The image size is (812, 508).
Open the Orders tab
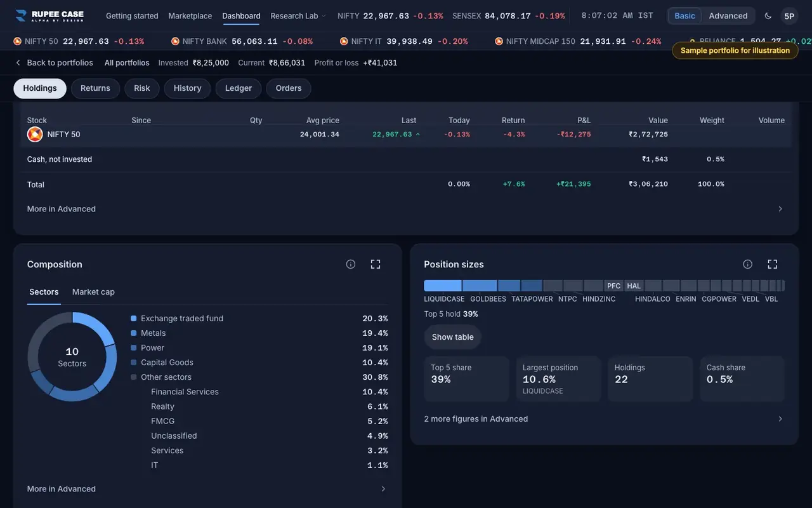pyautogui.click(x=289, y=88)
